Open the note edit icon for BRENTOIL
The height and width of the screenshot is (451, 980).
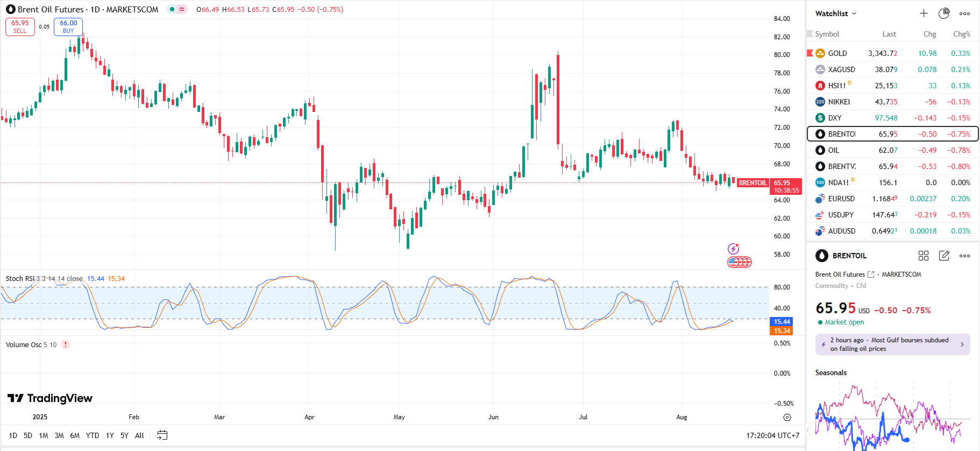tap(944, 256)
